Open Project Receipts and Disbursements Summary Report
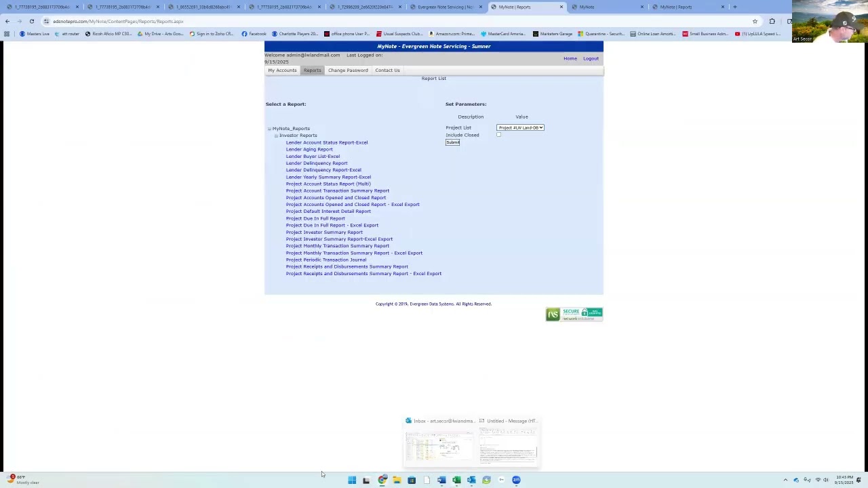 (347, 266)
